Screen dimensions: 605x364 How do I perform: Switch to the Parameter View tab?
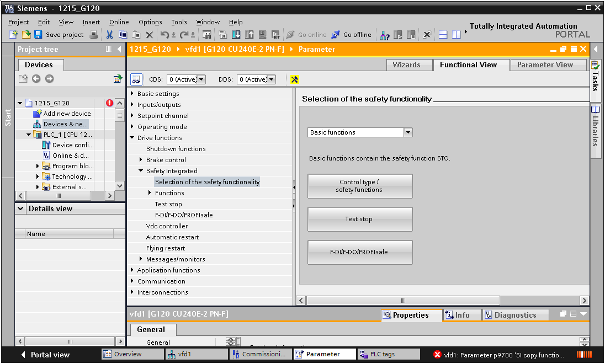point(544,65)
